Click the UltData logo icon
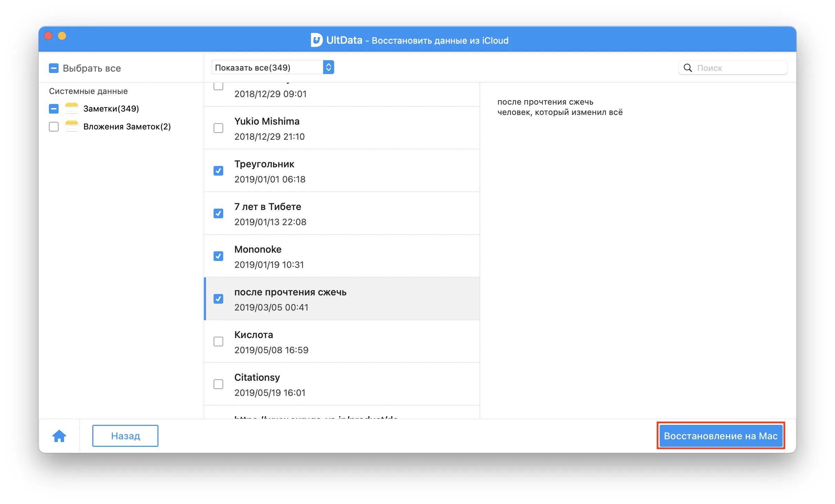Viewport: 835px width, 504px height. pyautogui.click(x=317, y=40)
